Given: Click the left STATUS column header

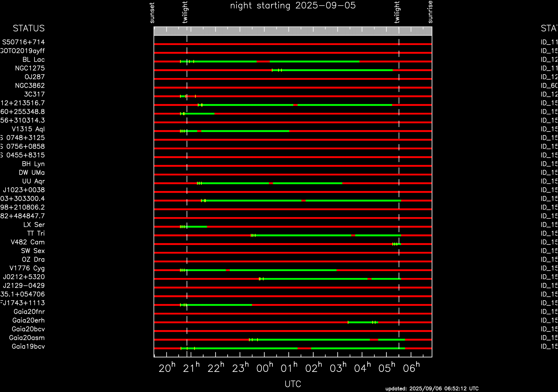Looking at the screenshot, I should (29, 28).
